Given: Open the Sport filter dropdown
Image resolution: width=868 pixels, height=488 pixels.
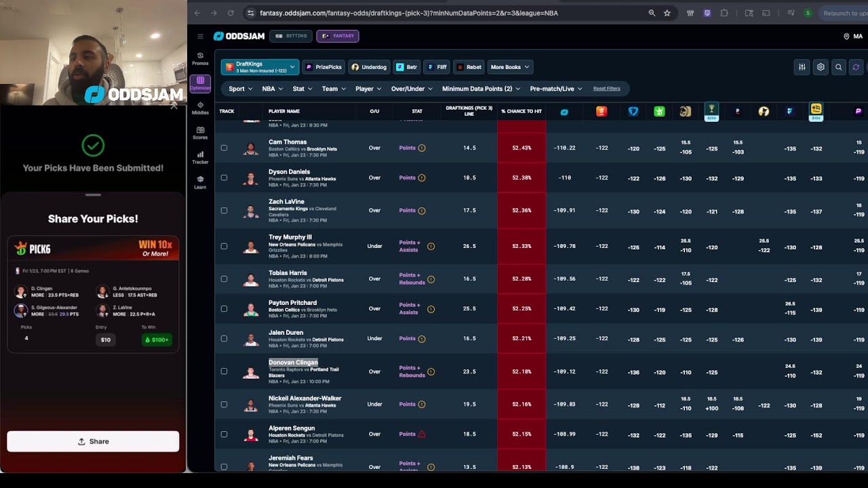Looking at the screenshot, I should [x=241, y=89].
